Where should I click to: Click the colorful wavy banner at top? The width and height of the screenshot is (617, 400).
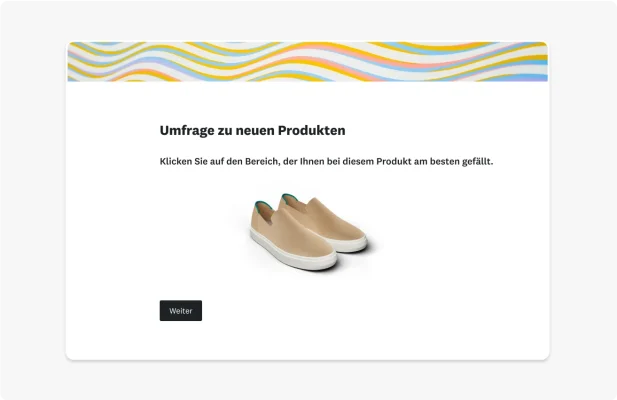(x=307, y=61)
